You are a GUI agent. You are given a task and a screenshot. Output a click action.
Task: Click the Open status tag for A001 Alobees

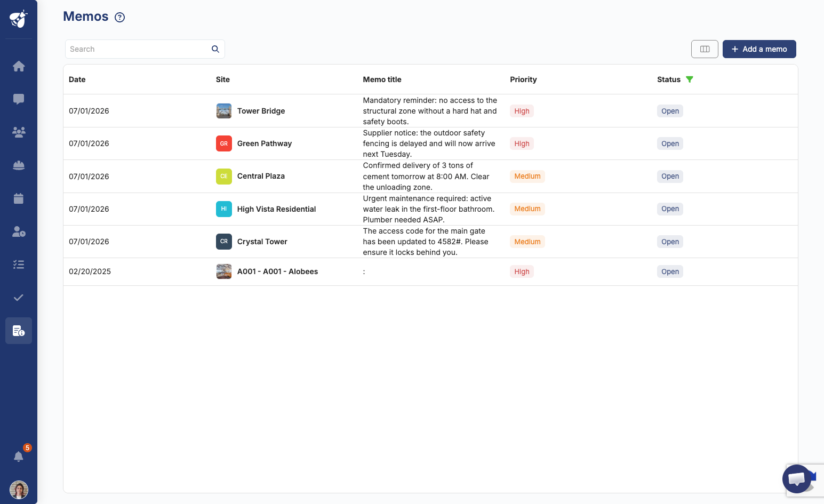tap(670, 271)
